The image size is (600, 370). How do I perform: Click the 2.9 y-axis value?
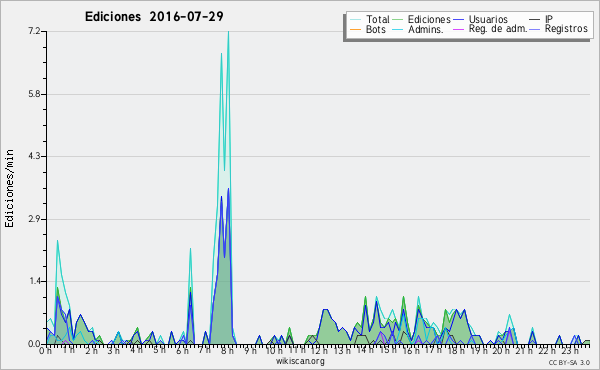[x=34, y=219]
